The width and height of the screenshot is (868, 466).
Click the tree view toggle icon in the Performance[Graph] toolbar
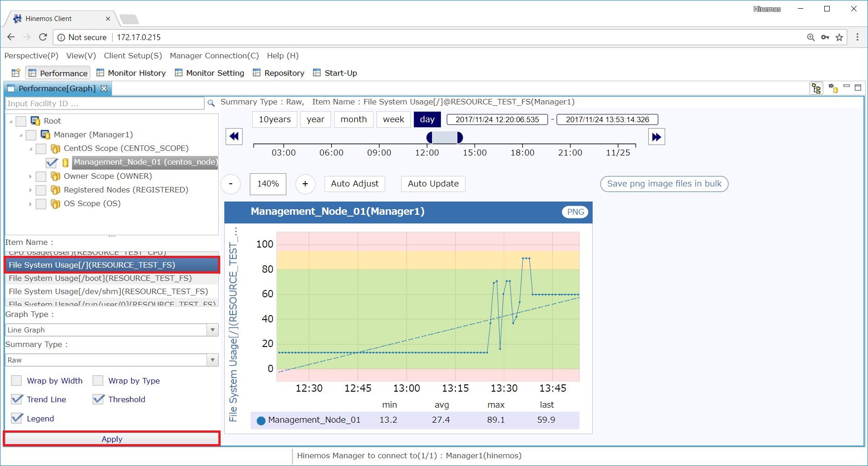[x=816, y=88]
